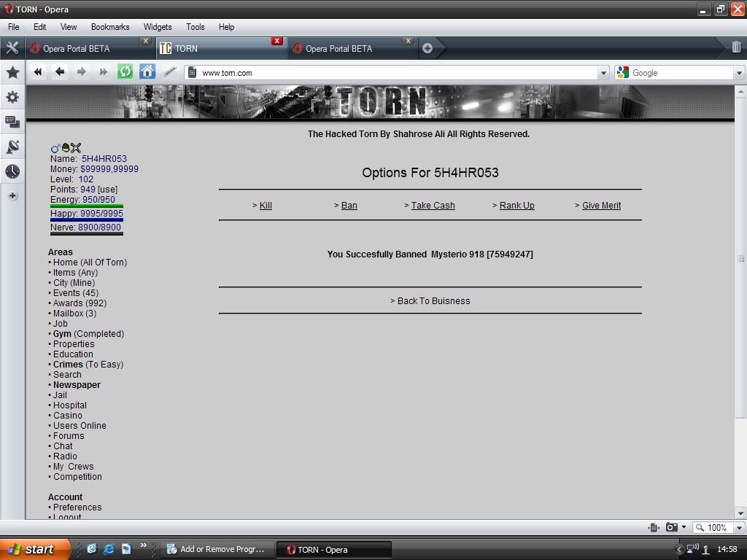The width and height of the screenshot is (747, 560).
Task: Open the Widgets menu
Action: point(158,27)
